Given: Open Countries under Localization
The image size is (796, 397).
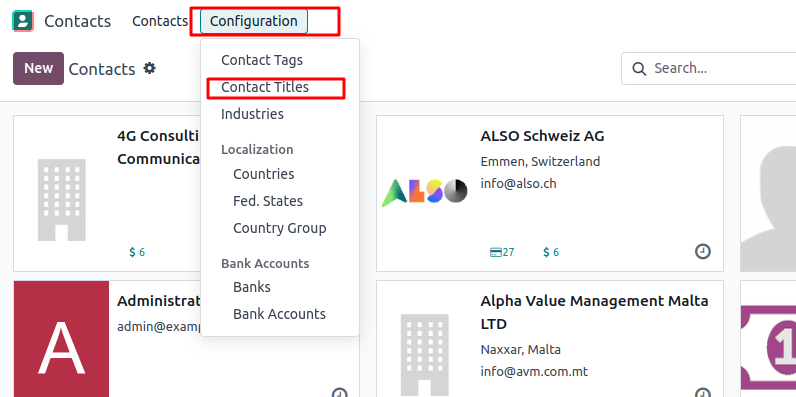Looking at the screenshot, I should coord(263,174).
